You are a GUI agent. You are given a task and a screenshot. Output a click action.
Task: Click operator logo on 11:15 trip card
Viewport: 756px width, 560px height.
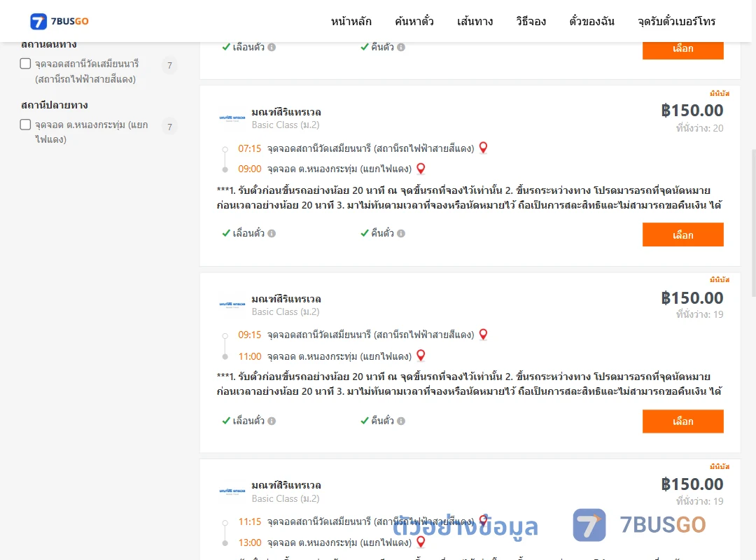click(232, 491)
